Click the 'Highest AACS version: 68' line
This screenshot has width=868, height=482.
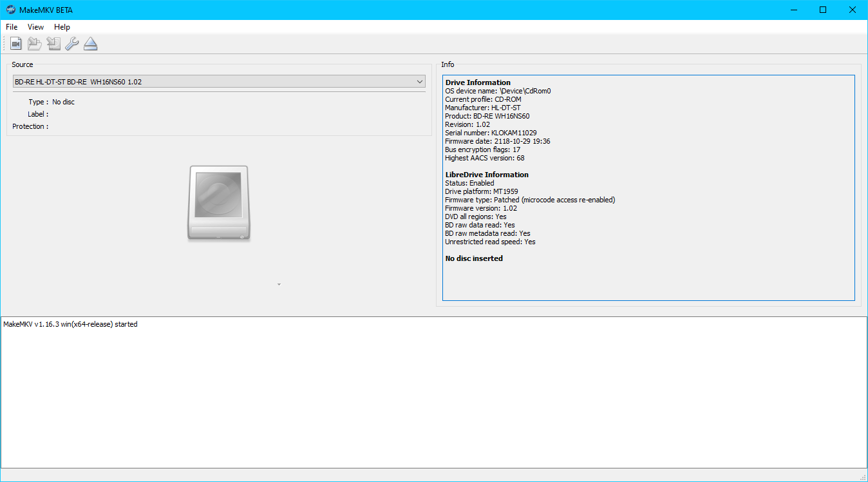click(x=485, y=158)
